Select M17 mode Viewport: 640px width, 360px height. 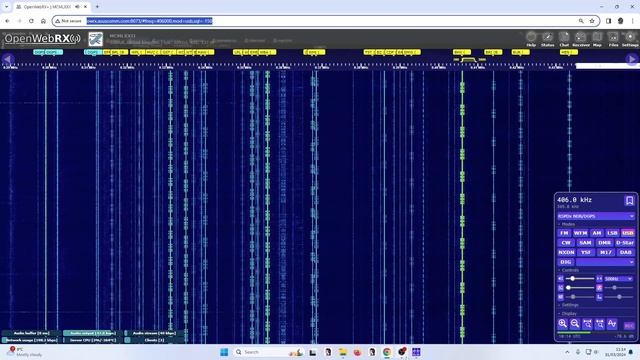606,253
